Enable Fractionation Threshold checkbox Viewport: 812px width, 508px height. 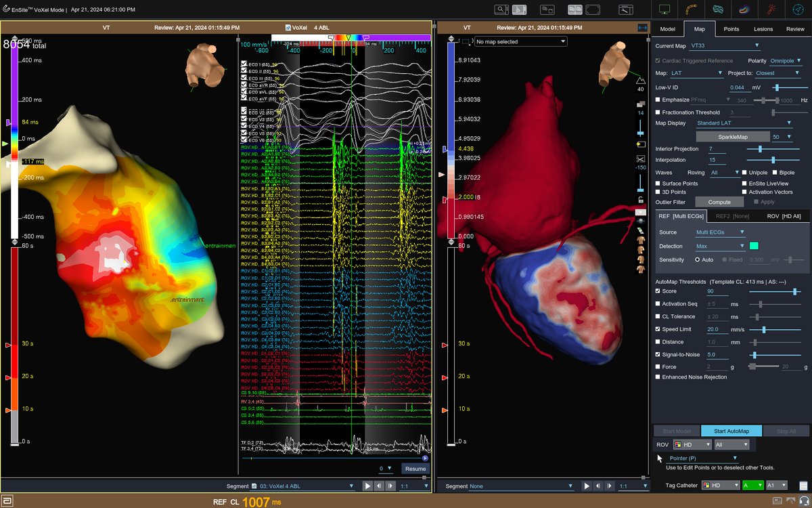tap(658, 112)
